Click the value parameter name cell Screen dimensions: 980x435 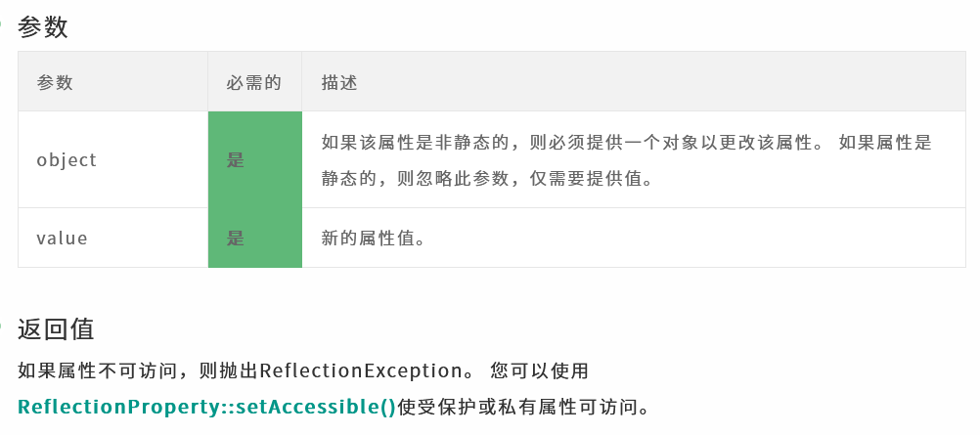pyautogui.click(x=112, y=239)
